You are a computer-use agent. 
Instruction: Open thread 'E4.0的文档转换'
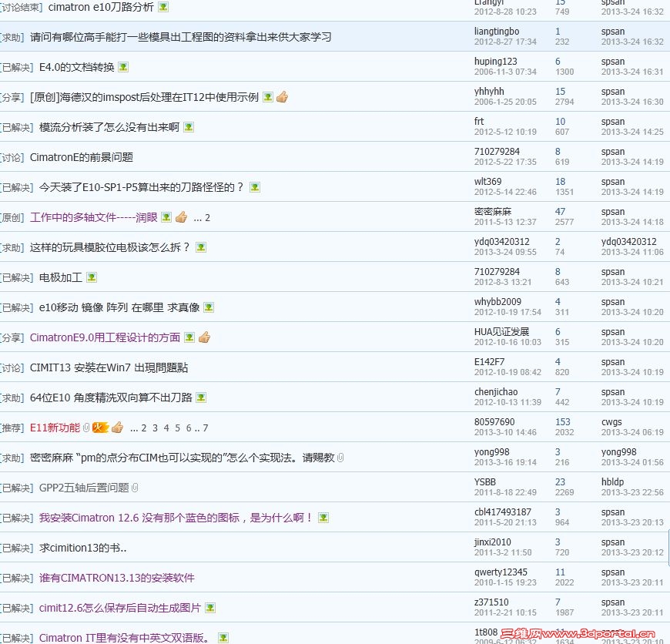pyautogui.click(x=76, y=67)
